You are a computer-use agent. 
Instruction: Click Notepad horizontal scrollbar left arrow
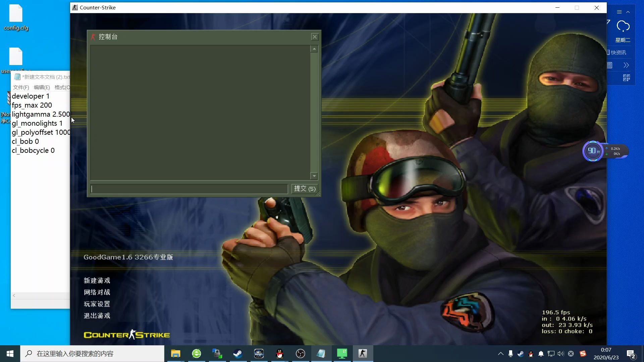point(14,296)
